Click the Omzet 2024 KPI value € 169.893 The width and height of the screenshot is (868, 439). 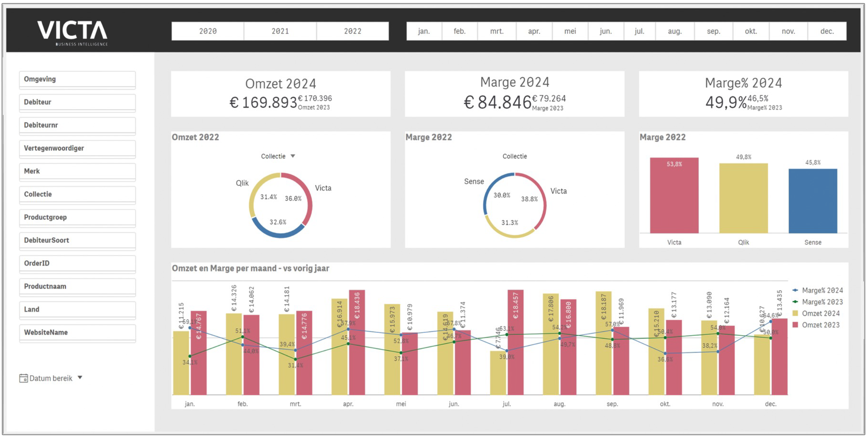click(x=263, y=103)
